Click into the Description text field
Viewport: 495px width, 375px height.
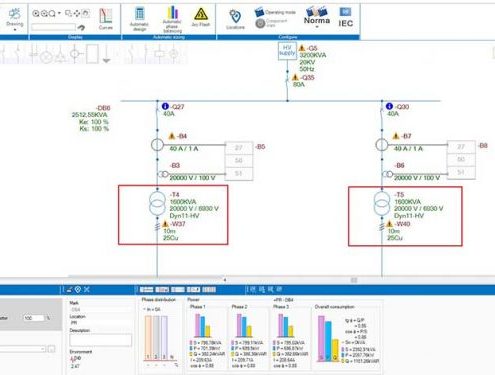pyautogui.click(x=100, y=340)
